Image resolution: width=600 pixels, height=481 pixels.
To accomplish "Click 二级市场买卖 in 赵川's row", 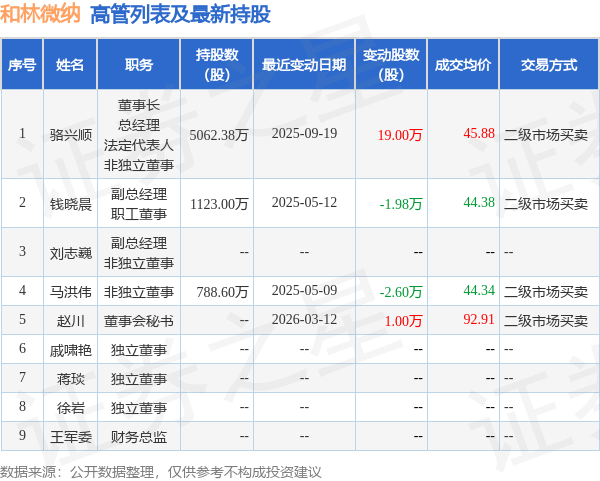I will (x=546, y=321).
